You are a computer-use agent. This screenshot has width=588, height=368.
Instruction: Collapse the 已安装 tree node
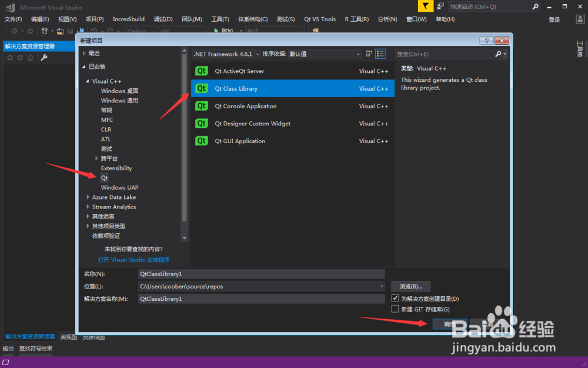tap(84, 67)
